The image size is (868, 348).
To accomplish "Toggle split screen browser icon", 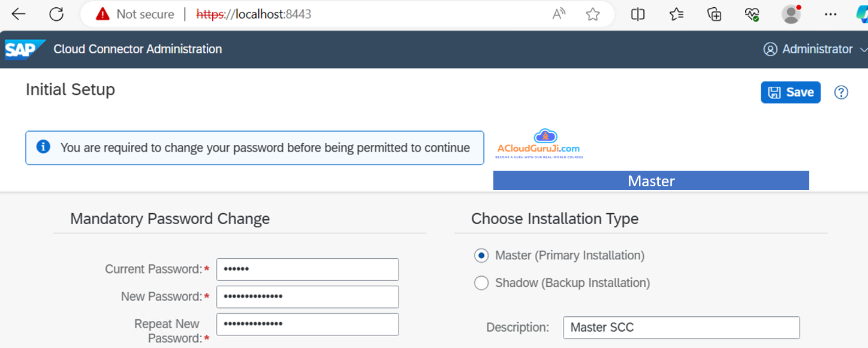I will (638, 14).
